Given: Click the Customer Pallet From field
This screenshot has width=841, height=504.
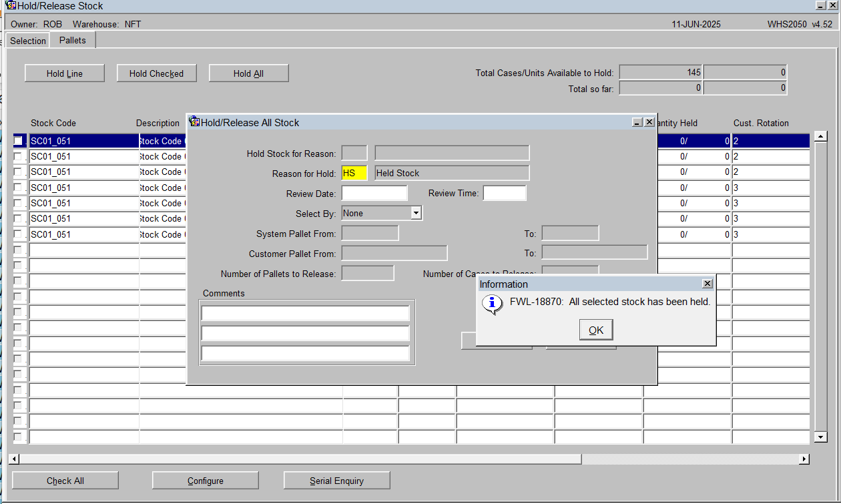Looking at the screenshot, I should (x=394, y=253).
